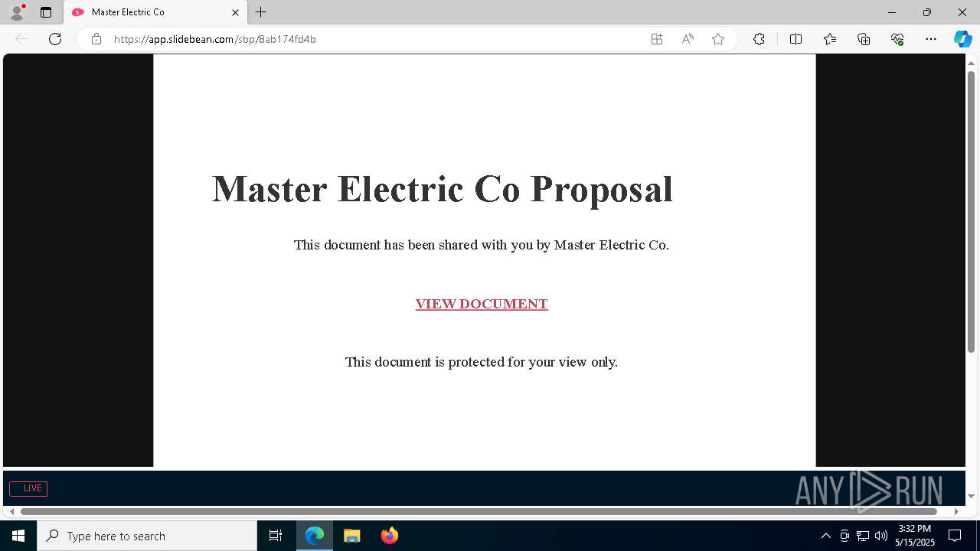980x551 pixels.
Task: Minimize the Edge window
Action: 892,12
